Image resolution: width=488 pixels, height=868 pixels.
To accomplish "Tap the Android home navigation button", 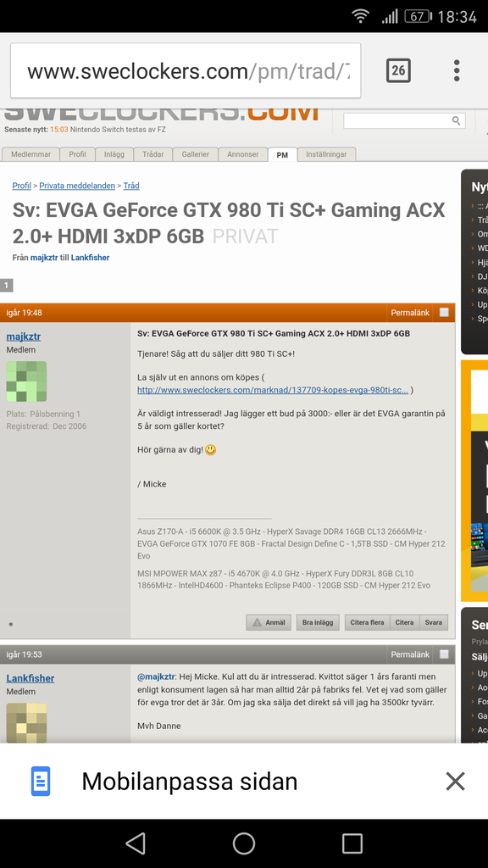I will [244, 843].
